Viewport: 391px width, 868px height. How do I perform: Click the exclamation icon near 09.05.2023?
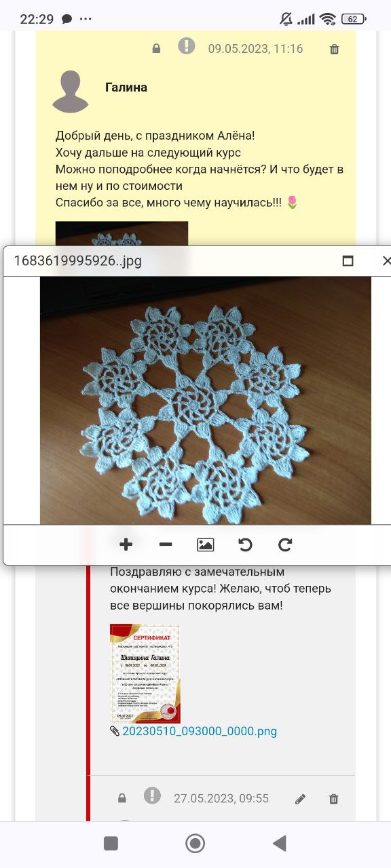(x=186, y=47)
